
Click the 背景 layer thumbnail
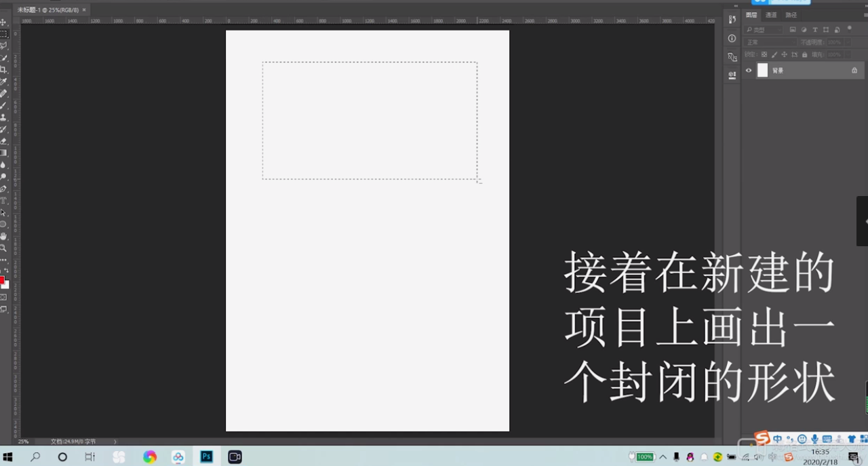point(762,70)
